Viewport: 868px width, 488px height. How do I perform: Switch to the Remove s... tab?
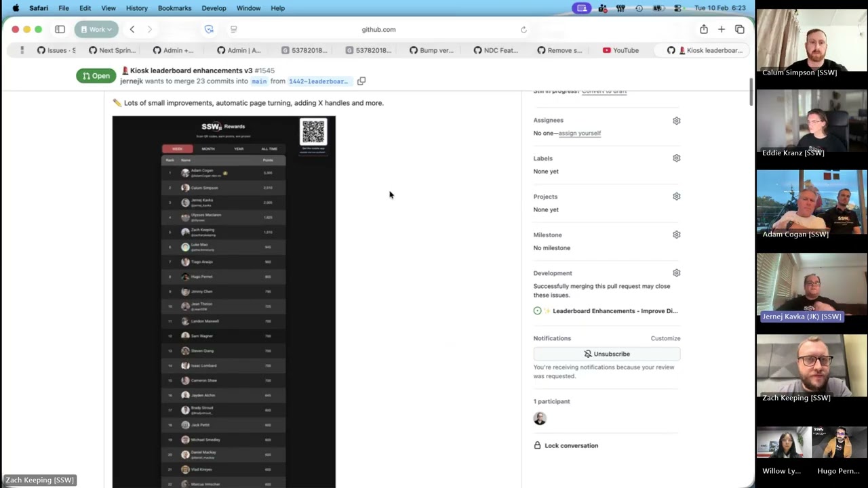point(559,50)
